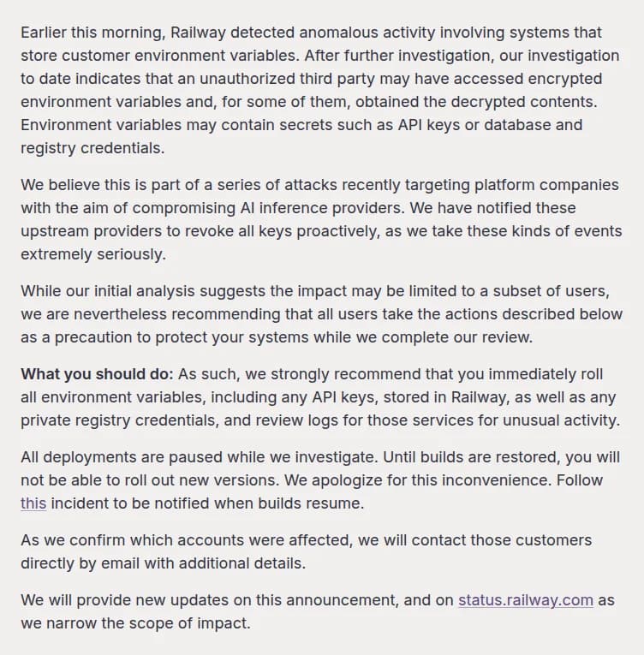644x655 pixels.
Task: Click the 'private registry credentials' phrase
Action: coord(120,420)
